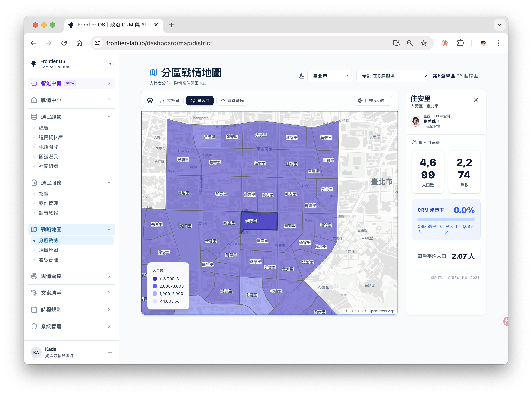Viewport: 532px width, 396px height.
Task: Reload the page
Action: tap(64, 43)
